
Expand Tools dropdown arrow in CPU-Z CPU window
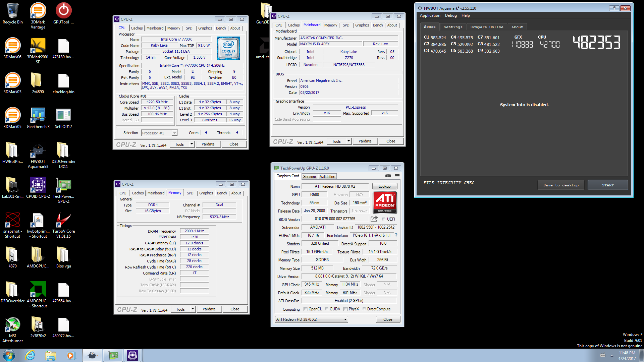point(192,144)
